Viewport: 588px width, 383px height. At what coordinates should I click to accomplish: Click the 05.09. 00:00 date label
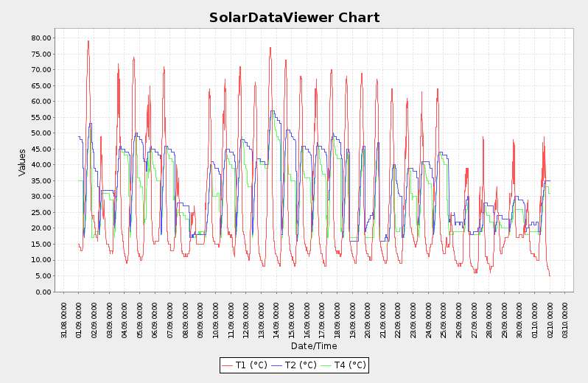[139, 320]
